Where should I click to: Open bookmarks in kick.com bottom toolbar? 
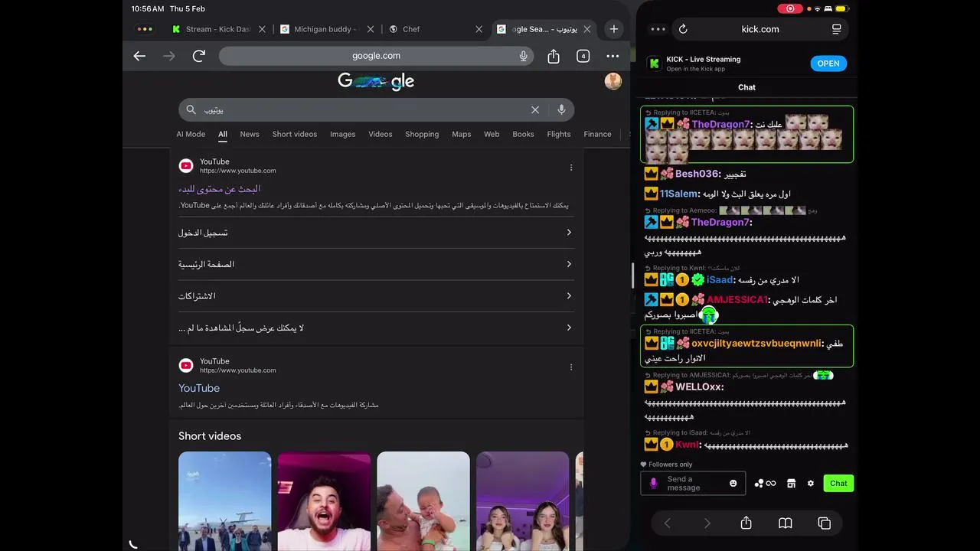[x=786, y=523]
